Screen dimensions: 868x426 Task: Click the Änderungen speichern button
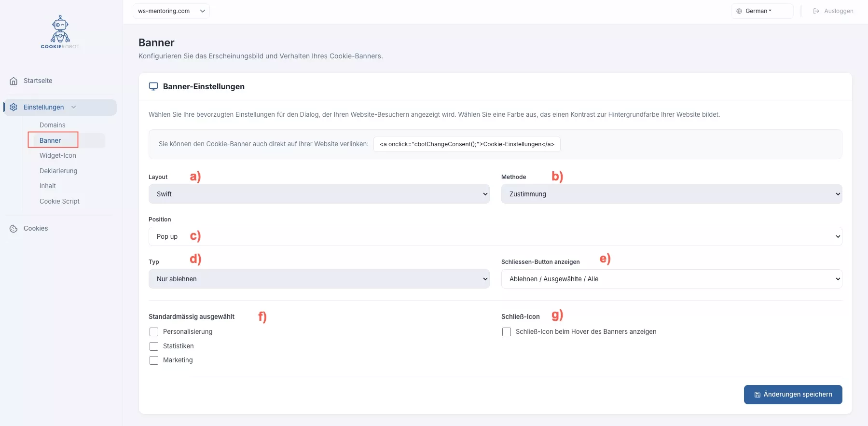tap(793, 395)
